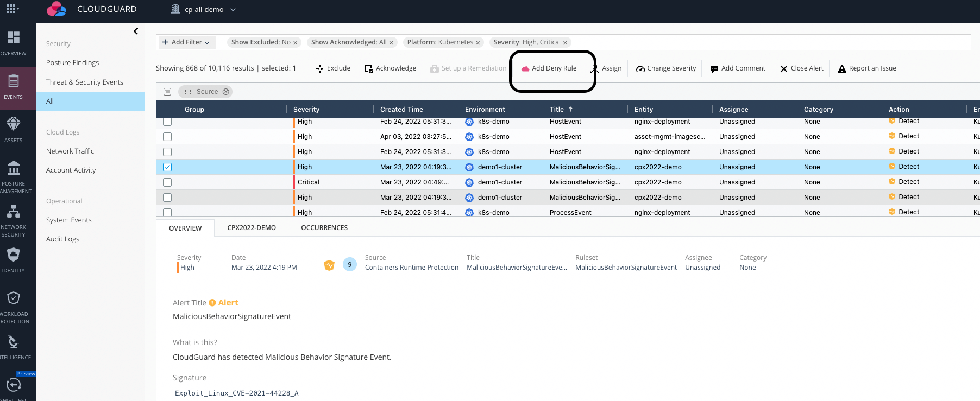Open Overview in the left sidebar
This screenshot has height=401, width=980.
point(14,44)
